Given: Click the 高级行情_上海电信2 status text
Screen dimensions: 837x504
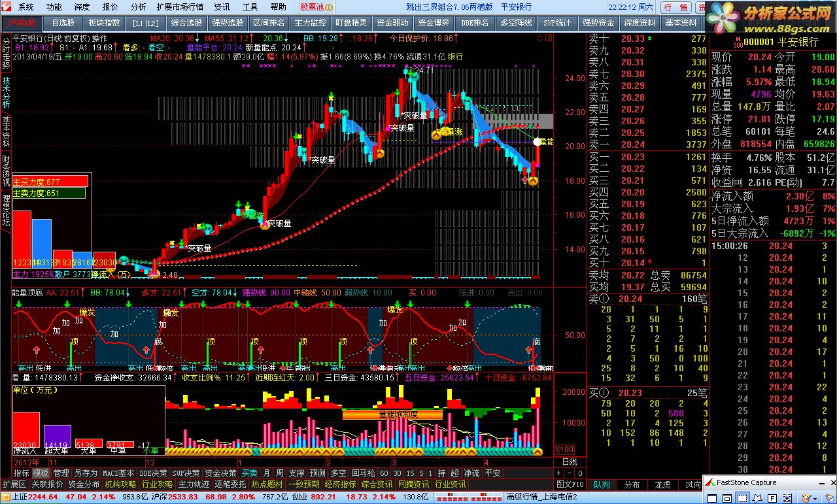Looking at the screenshot, I should (x=541, y=497).
